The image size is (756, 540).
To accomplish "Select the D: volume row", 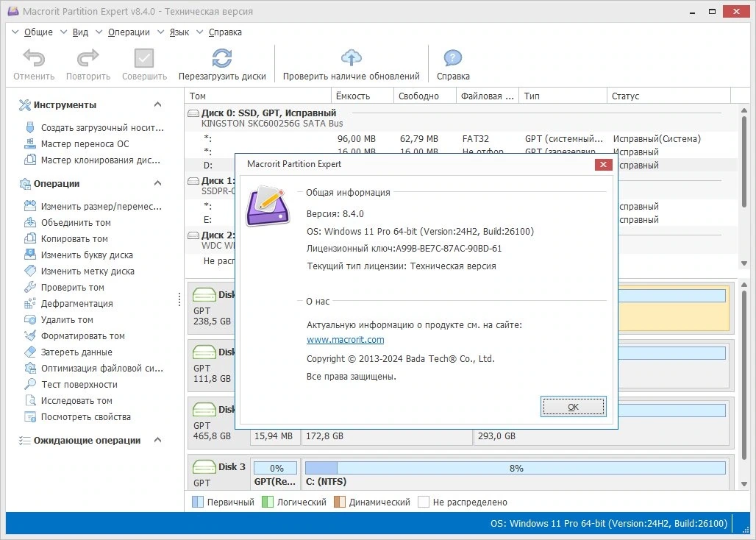I will click(211, 165).
